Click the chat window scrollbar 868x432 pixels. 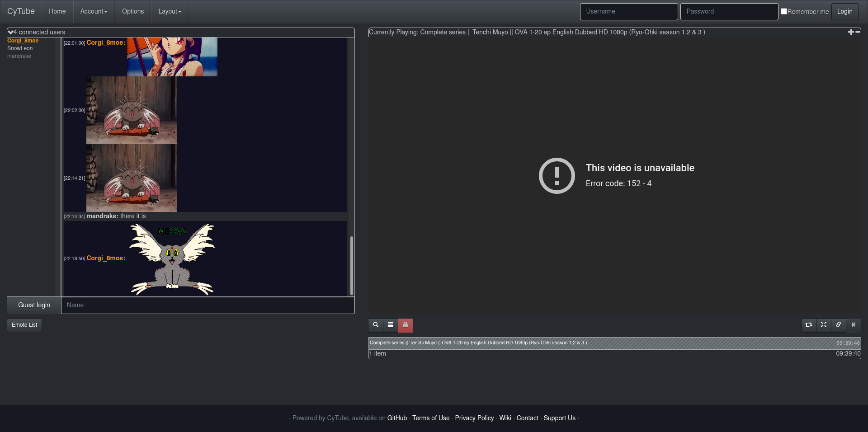pyautogui.click(x=351, y=265)
